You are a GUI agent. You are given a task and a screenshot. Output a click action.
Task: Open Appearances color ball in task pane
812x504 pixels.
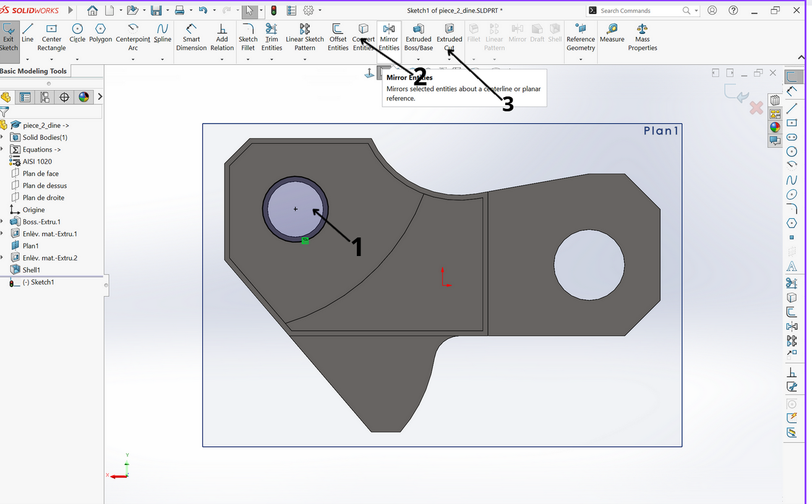(775, 127)
